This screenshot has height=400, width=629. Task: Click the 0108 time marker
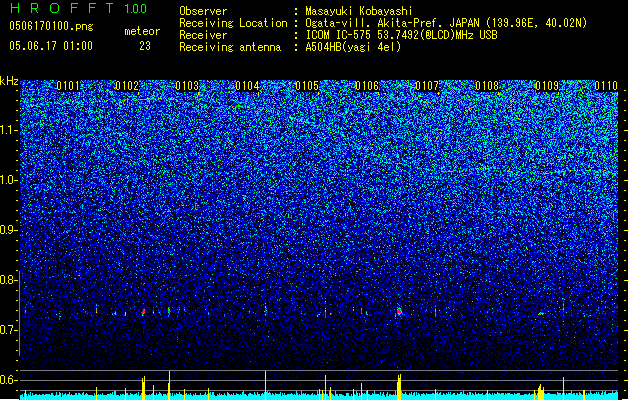[487, 86]
